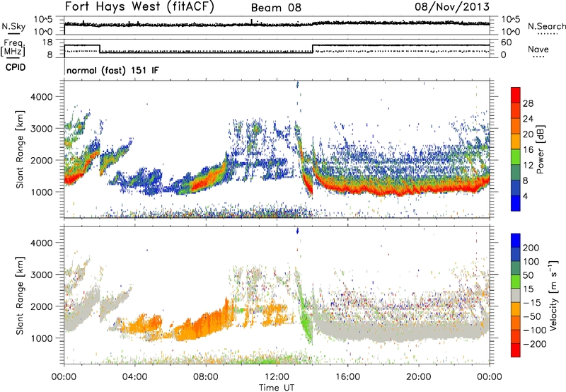Select the Power colorbar segment between 16 and 20

click(x=516, y=142)
